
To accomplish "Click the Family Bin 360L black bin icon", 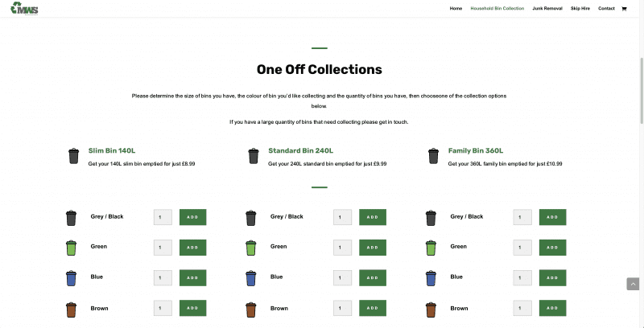I will (433, 155).
